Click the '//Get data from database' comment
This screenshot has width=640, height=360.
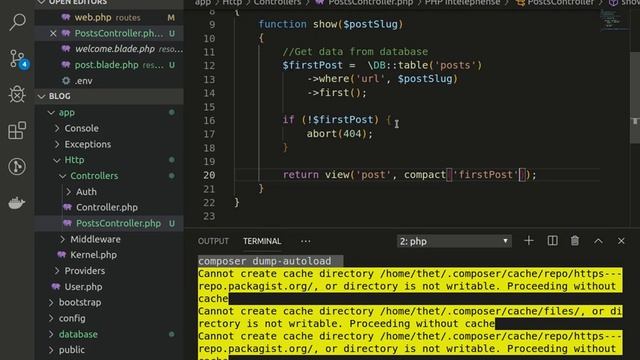click(x=355, y=52)
